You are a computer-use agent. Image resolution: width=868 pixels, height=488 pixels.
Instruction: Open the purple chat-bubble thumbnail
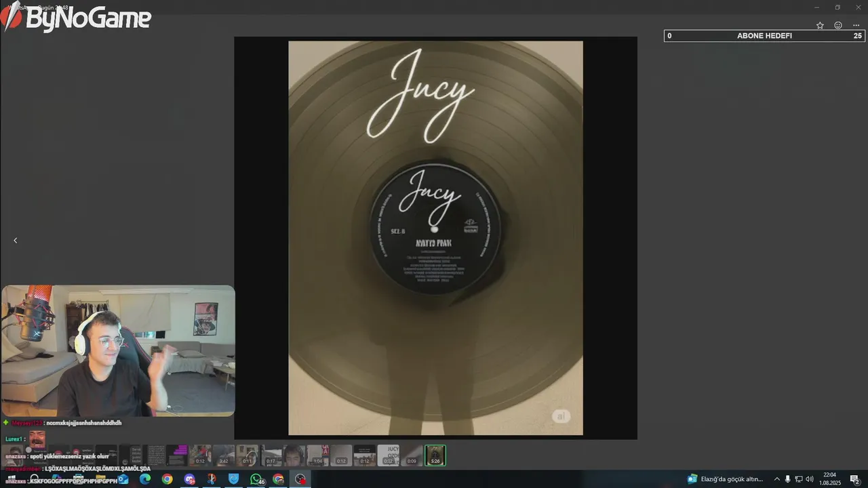pos(178,455)
